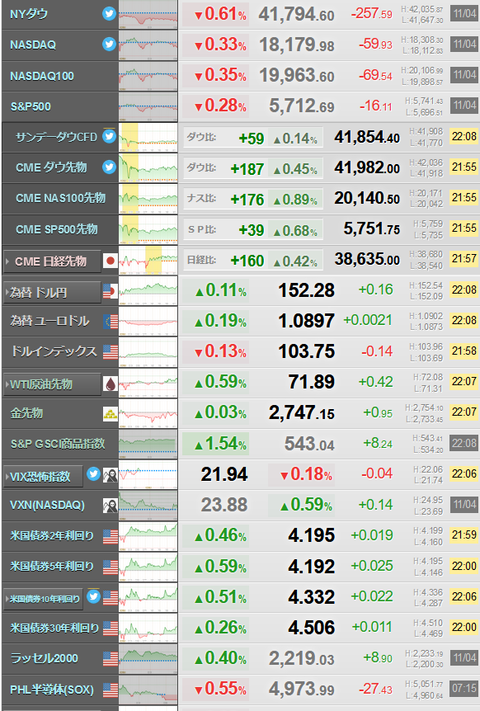
Task: Click 金先物 price 2,747.15
Action: [301, 413]
